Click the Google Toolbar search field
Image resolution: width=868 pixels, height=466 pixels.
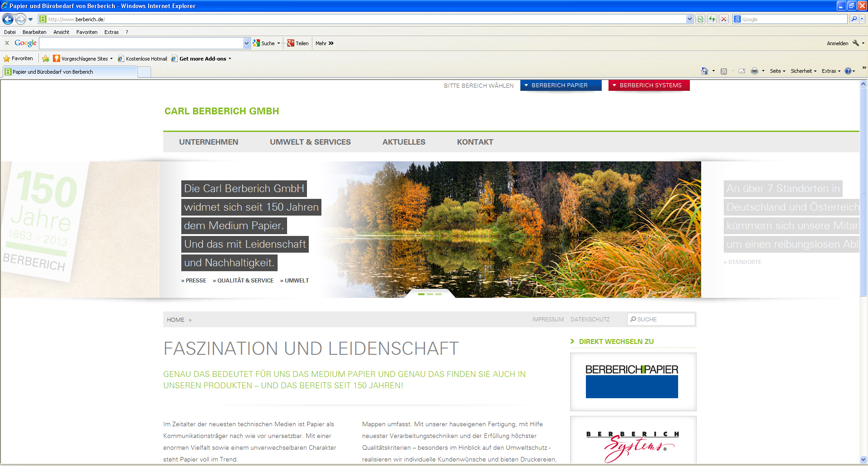[141, 43]
